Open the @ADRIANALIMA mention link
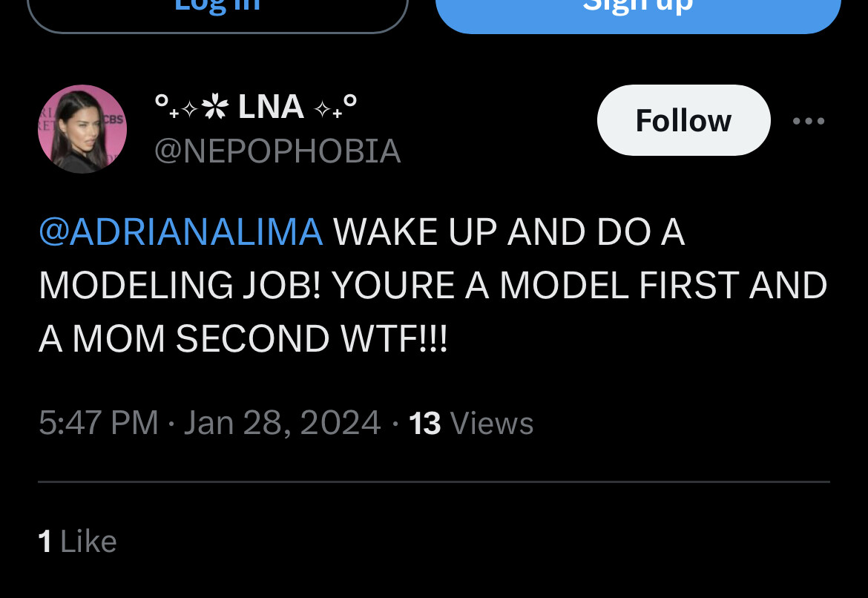 pyautogui.click(x=180, y=232)
